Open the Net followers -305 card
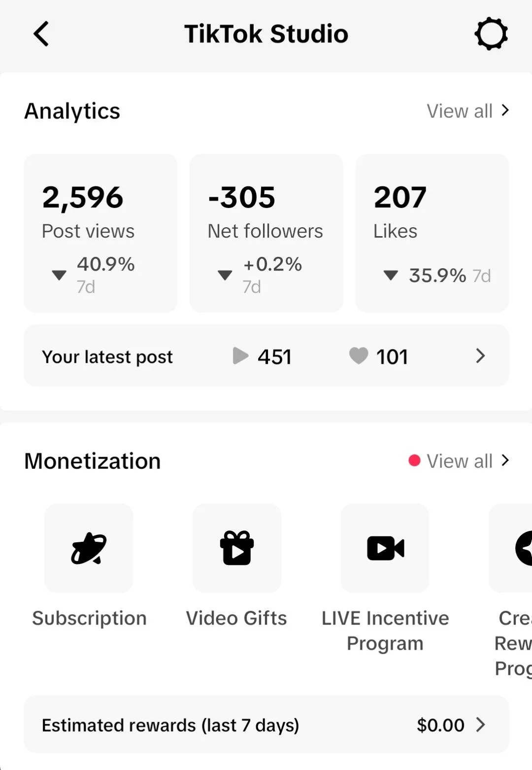This screenshot has width=532, height=770. click(x=266, y=233)
